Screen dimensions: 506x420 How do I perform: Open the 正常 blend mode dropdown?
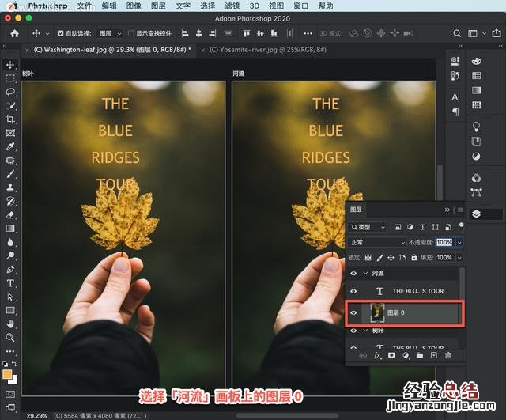[377, 243]
